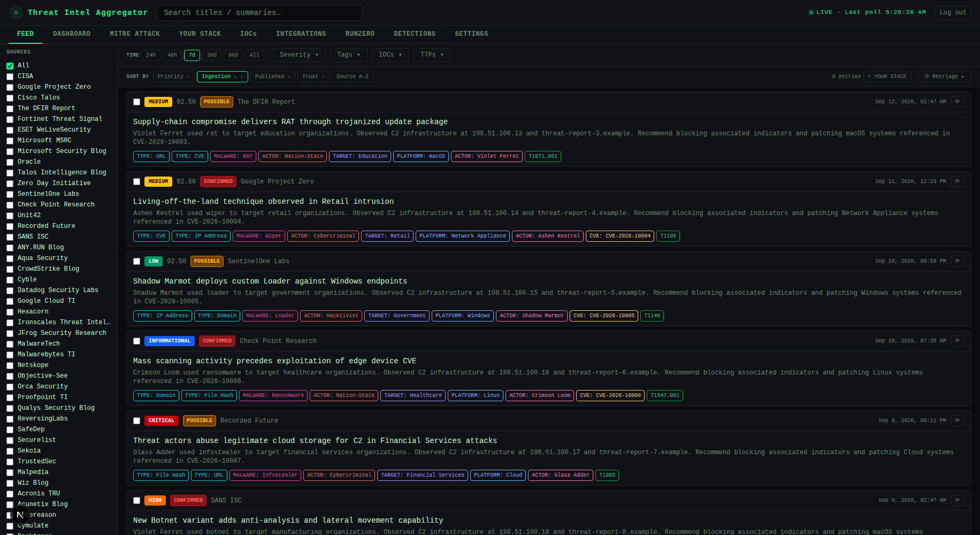Open the Shadow Marmot custom Loader article
Screen dimensions: 980x535
(270, 281)
